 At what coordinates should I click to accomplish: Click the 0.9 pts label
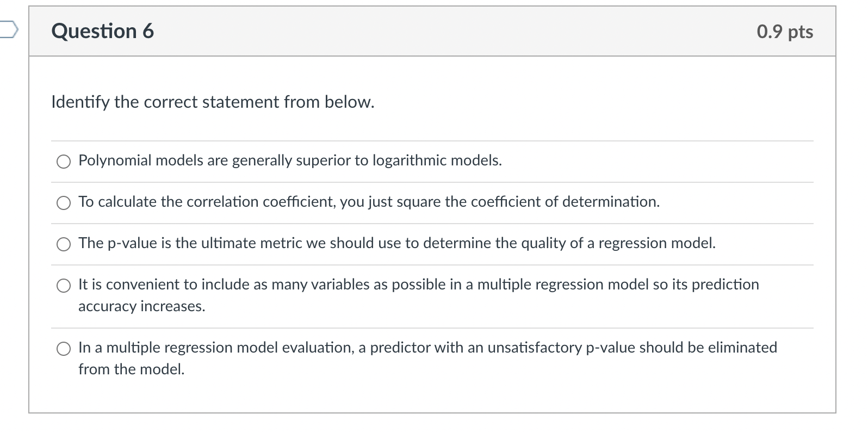click(x=784, y=32)
